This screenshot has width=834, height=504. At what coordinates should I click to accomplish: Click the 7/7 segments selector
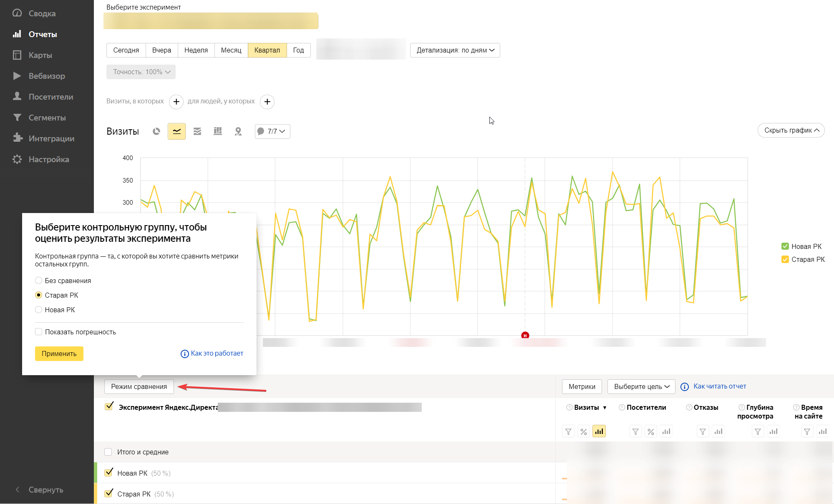(x=272, y=131)
